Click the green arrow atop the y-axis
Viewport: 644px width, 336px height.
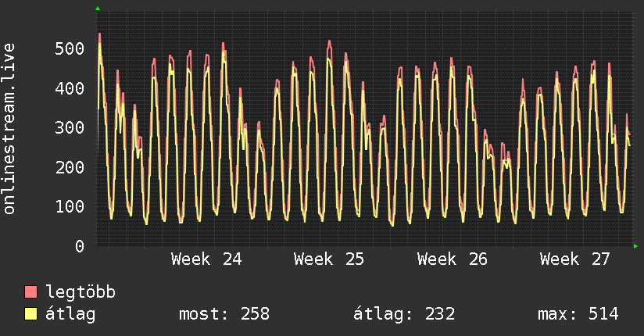98,9
